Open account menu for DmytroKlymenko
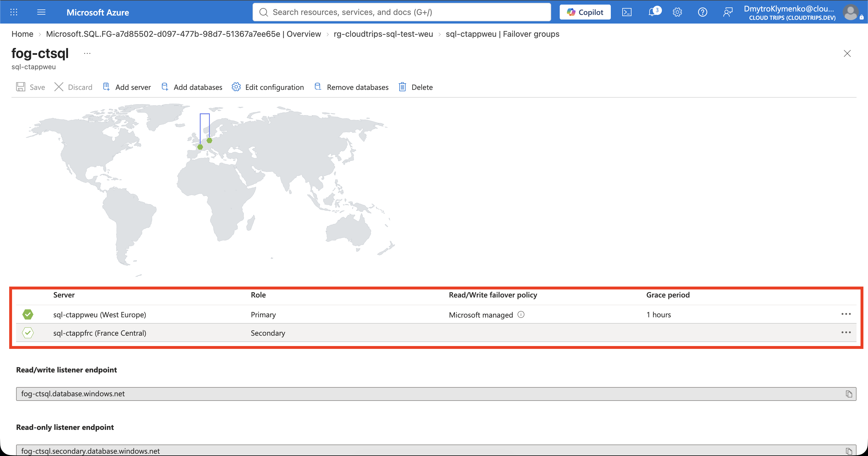The height and width of the screenshot is (456, 868). (789, 12)
